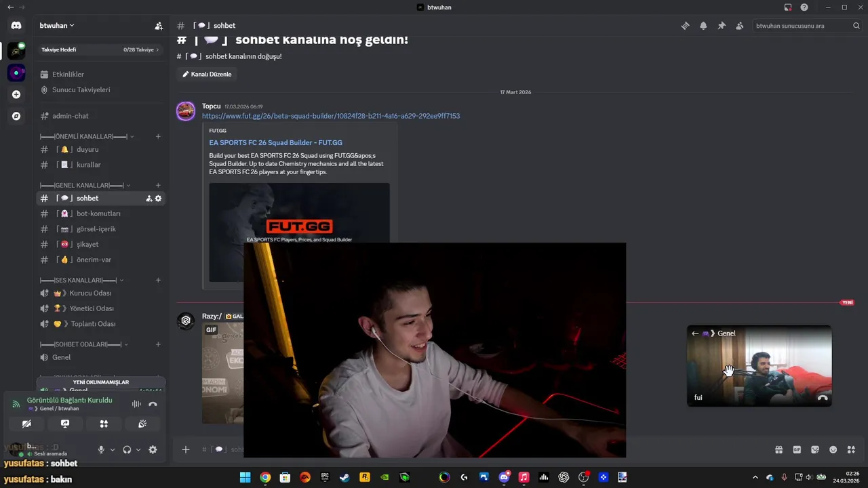Start an Activity from voice panel
This screenshot has width=868, height=488.
[104, 424]
